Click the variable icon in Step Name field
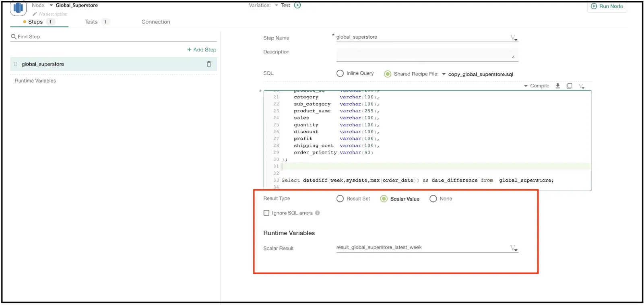Screen dimensions: 644x305 (x=514, y=37)
